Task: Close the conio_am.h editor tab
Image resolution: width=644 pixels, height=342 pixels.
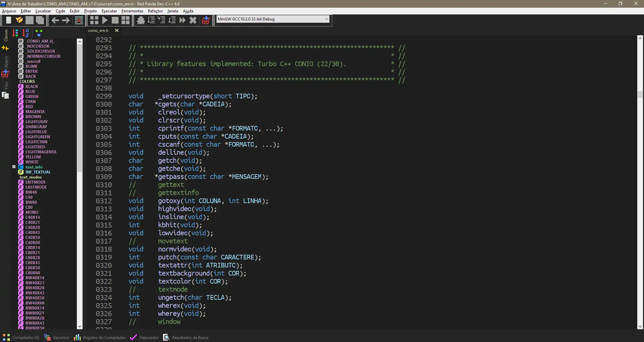Action: click(x=117, y=31)
